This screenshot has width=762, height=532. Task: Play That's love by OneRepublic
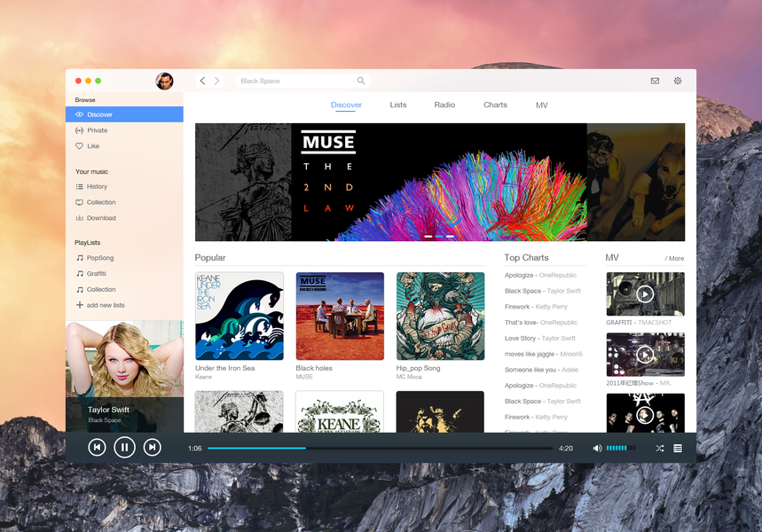click(x=541, y=323)
